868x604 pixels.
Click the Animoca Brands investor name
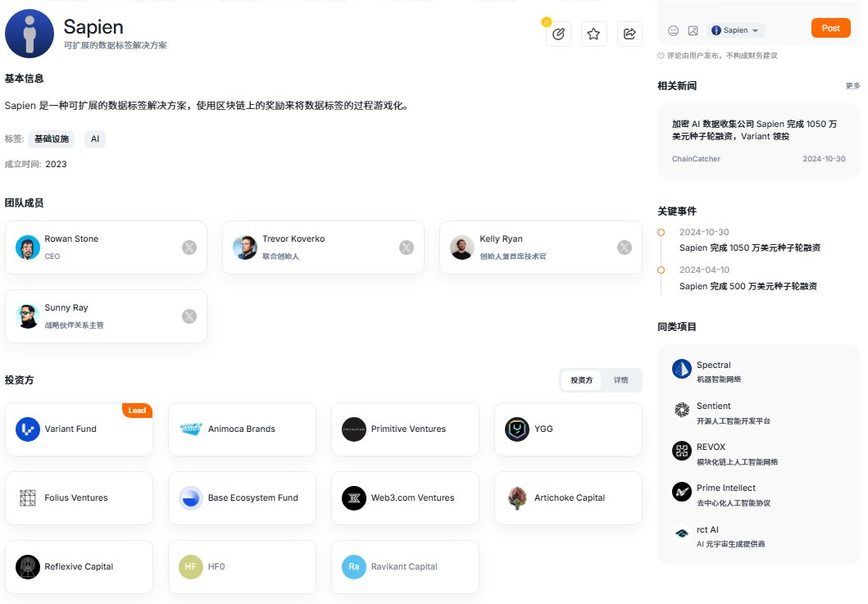241,429
